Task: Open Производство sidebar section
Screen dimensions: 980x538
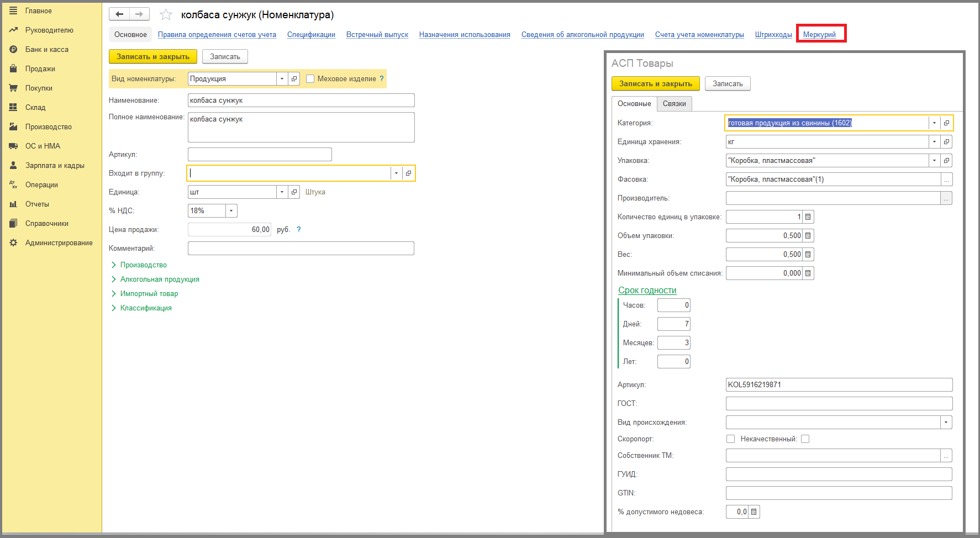Action: pyautogui.click(x=49, y=126)
